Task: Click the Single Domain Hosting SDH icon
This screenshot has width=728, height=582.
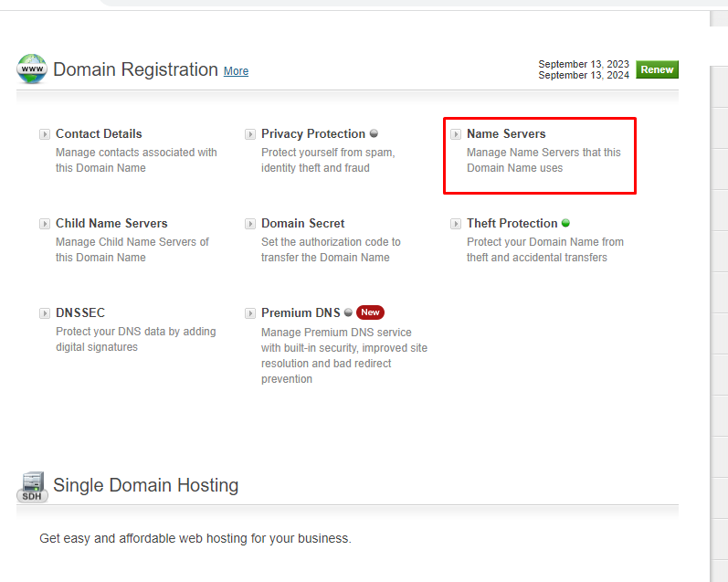Action: (x=32, y=486)
